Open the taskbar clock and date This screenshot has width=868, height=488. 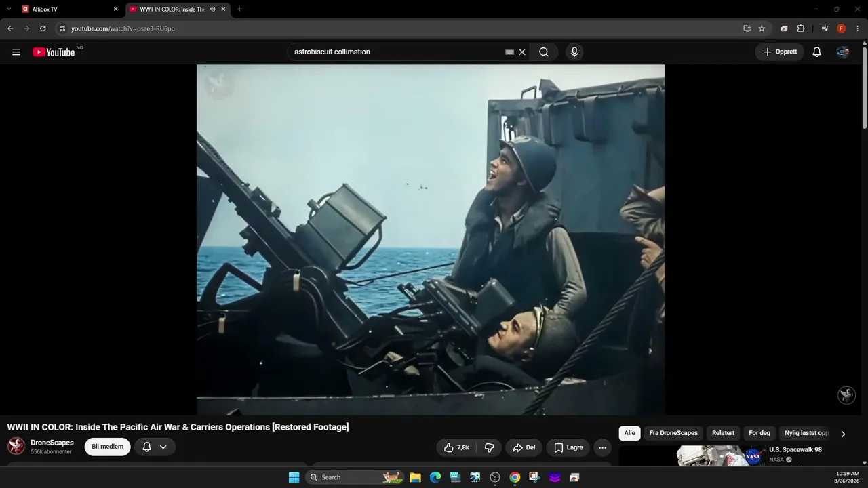tap(848, 477)
